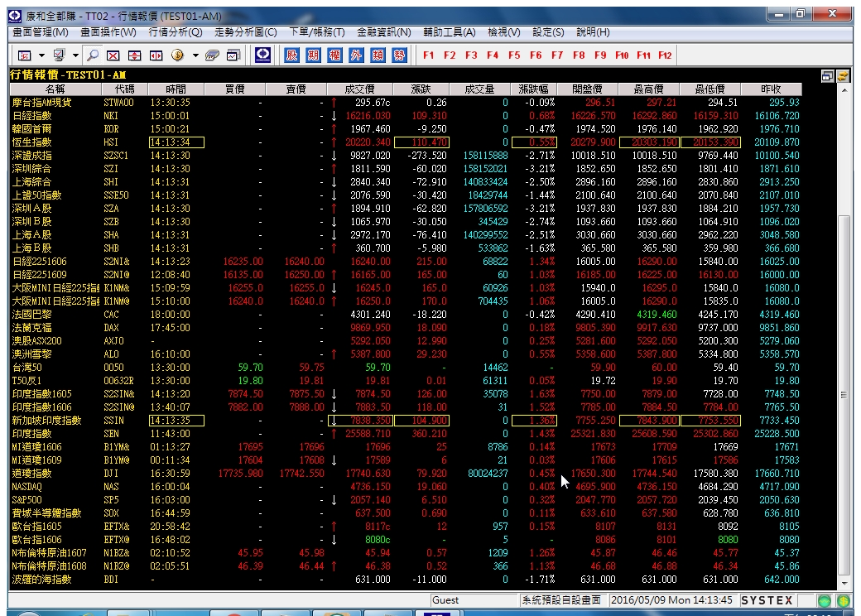The width and height of the screenshot is (861, 616).
Task: Select the NASDAQ row name
Action: [26, 487]
